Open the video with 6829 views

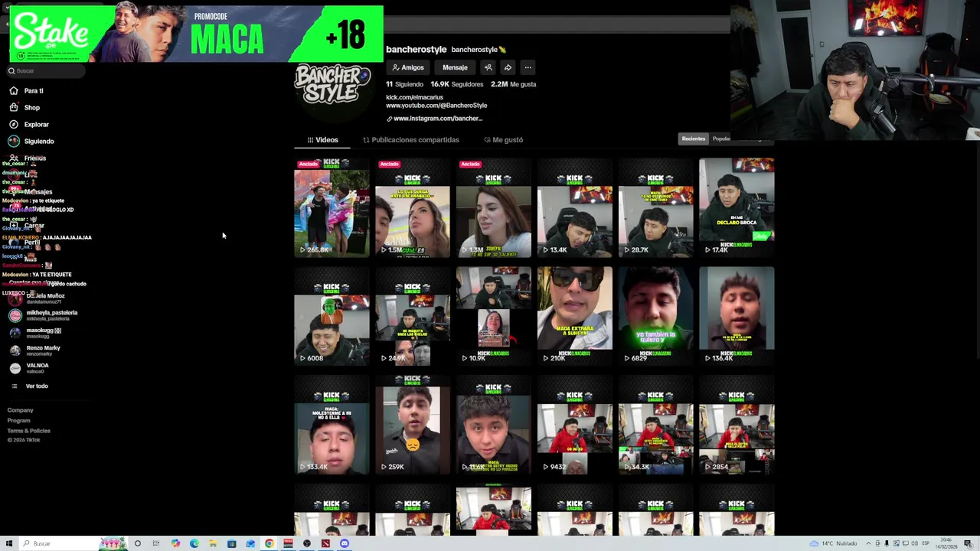tap(656, 316)
